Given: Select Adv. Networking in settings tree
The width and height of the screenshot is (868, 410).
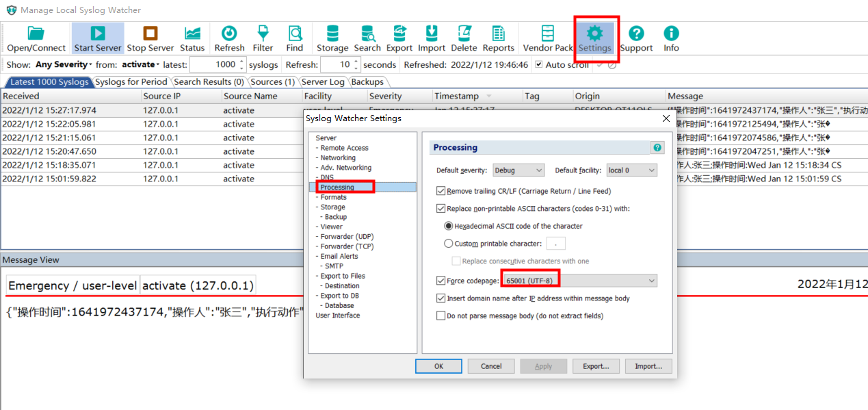Looking at the screenshot, I should click(346, 168).
